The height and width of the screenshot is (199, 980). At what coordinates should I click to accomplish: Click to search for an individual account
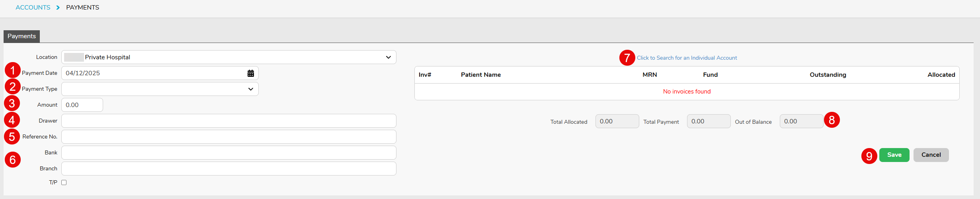687,58
